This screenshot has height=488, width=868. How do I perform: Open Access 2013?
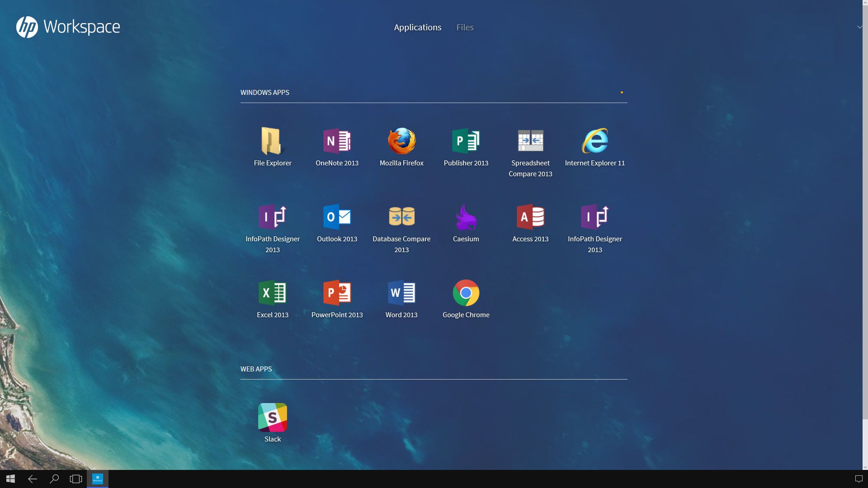tap(530, 223)
